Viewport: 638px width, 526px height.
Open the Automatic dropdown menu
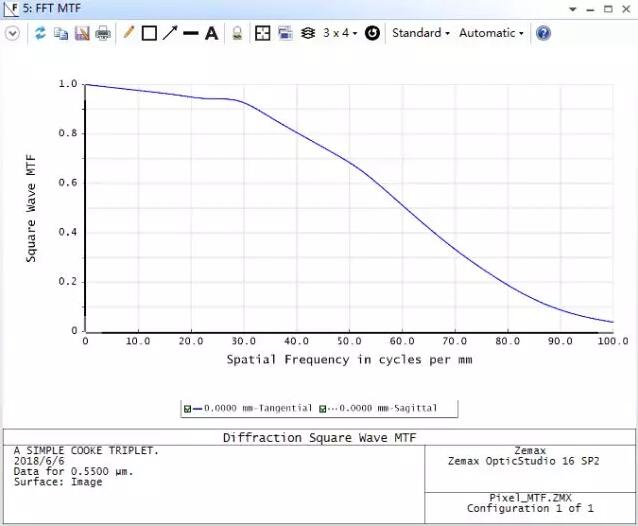pos(491,33)
